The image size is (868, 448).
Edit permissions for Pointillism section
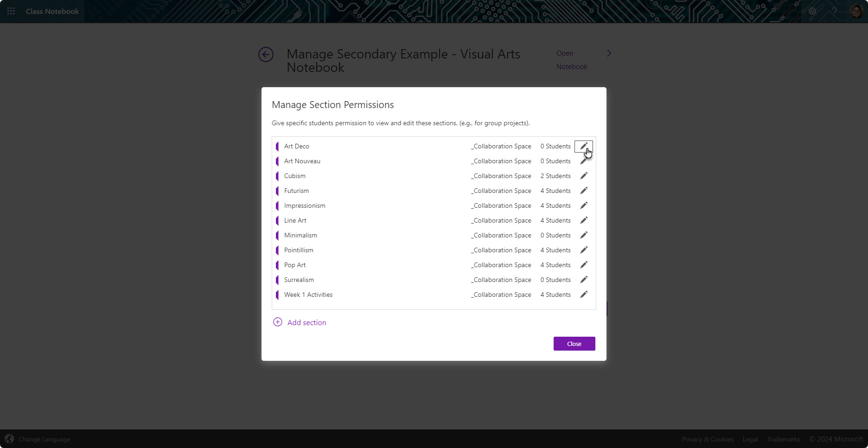click(x=584, y=250)
